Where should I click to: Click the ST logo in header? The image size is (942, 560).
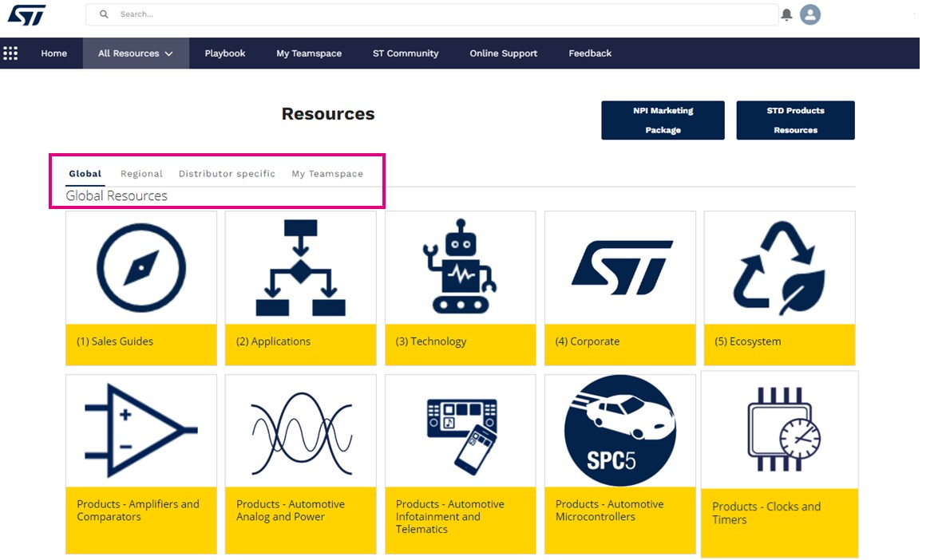click(x=26, y=14)
